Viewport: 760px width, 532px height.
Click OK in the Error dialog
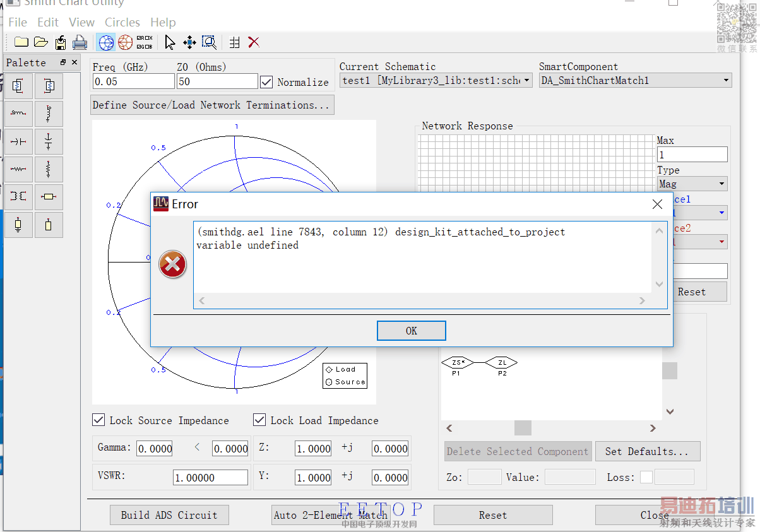412,331
